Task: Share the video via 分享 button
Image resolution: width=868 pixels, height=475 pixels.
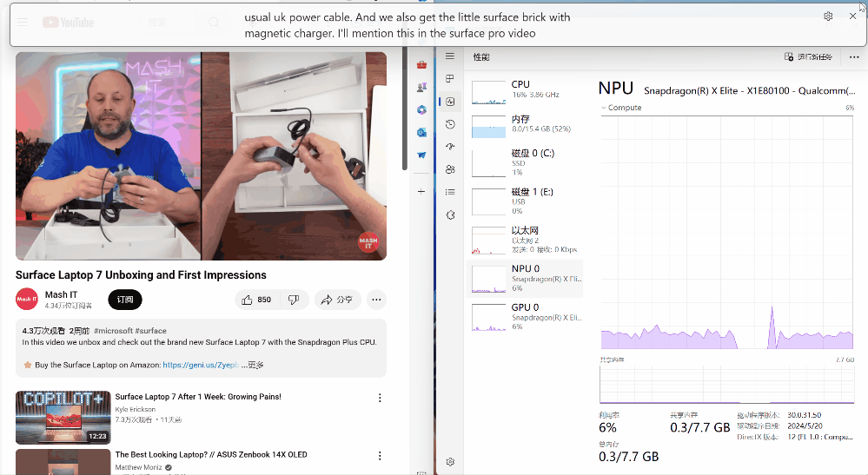Action: click(x=337, y=300)
